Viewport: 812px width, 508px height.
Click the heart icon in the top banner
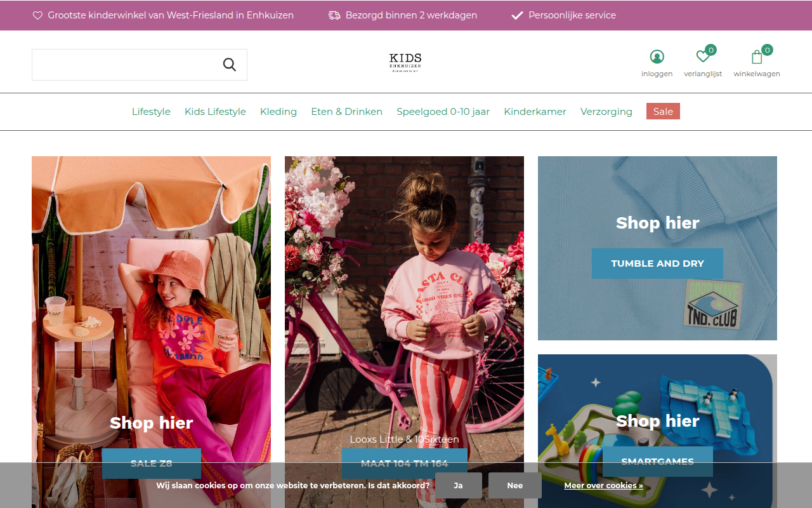37,15
